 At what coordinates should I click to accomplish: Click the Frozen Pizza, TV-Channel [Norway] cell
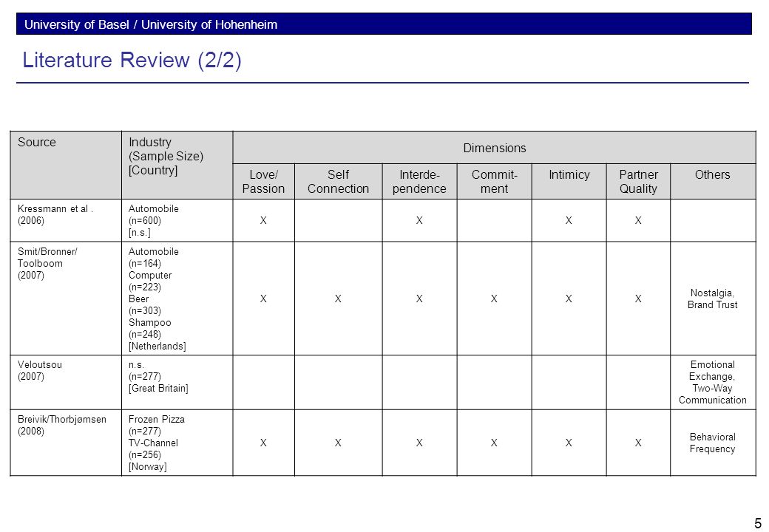coord(177,443)
